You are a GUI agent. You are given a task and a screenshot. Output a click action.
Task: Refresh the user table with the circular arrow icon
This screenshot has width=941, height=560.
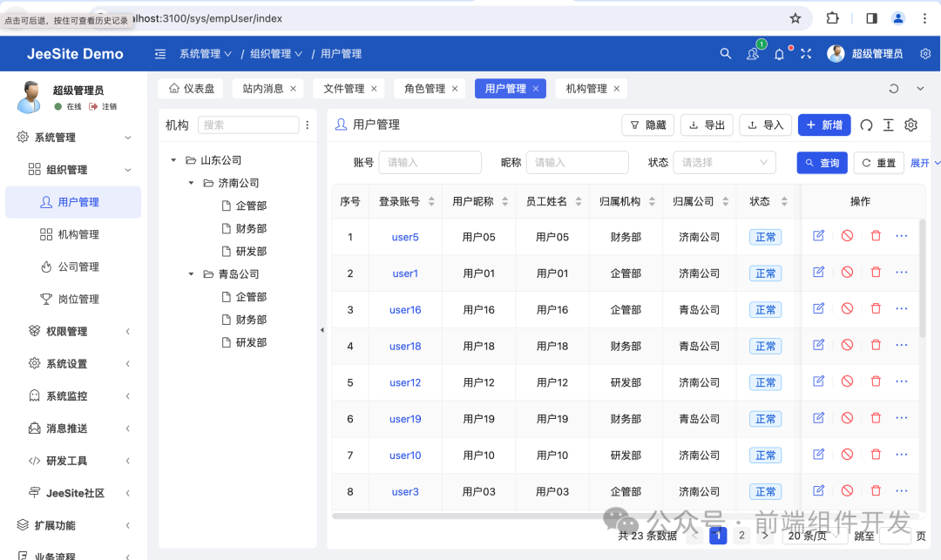click(x=866, y=125)
